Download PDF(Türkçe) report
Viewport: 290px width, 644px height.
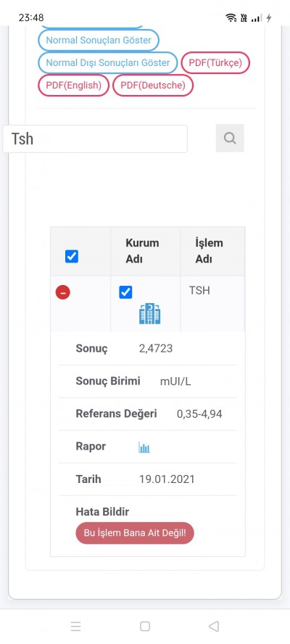[215, 63]
